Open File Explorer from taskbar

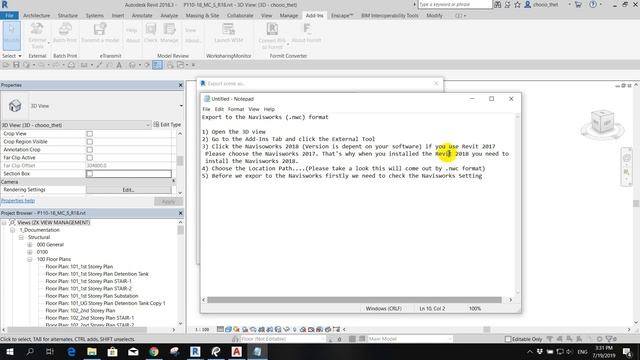click(92, 351)
